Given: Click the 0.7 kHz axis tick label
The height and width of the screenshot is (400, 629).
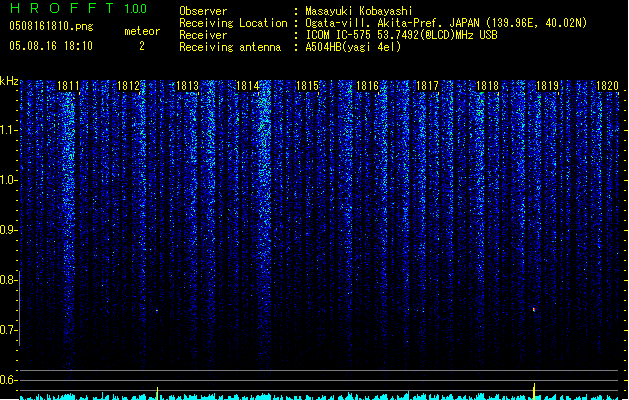Looking at the screenshot, I should point(8,330).
